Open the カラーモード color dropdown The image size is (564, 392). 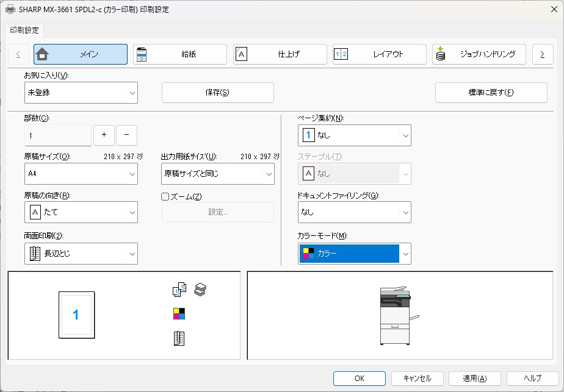pyautogui.click(x=355, y=254)
